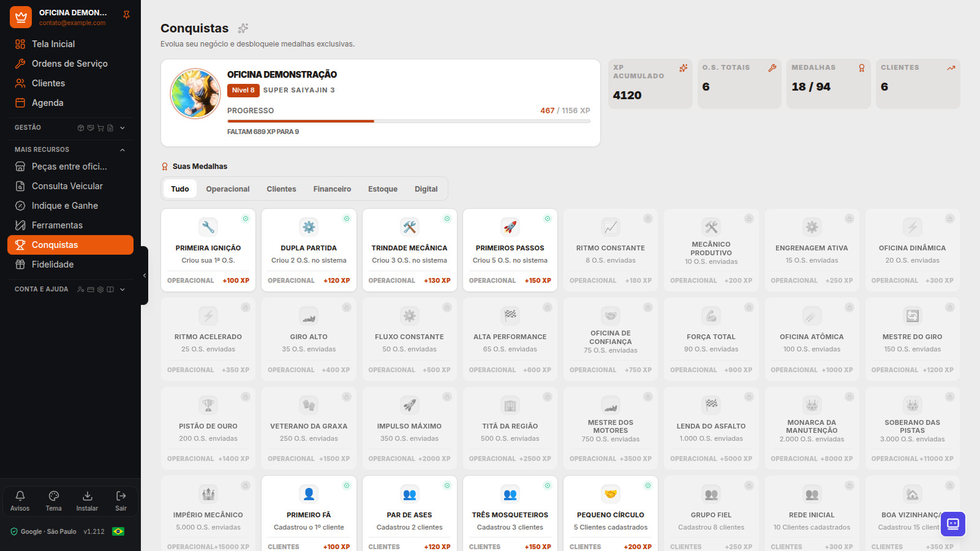Switch to the Financeiro tab
The image size is (980, 551).
click(x=332, y=189)
